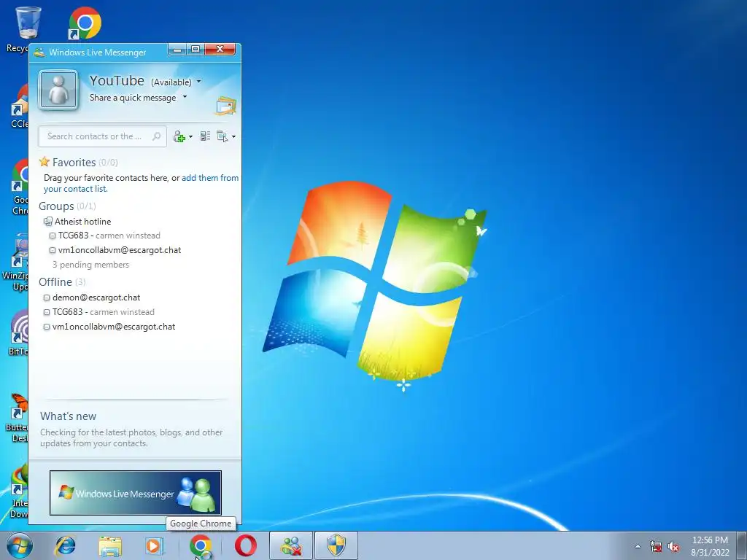Screen dimensions: 747x560
Task: Click the Show menu icon
Action: click(222, 136)
